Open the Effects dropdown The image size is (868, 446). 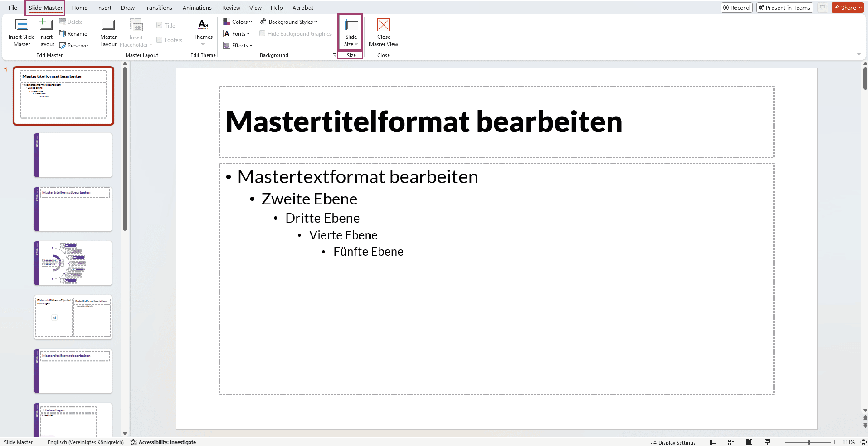(238, 46)
